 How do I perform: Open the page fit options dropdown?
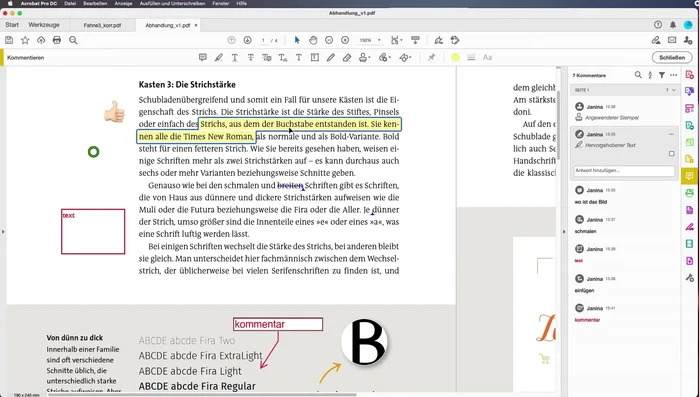(x=396, y=40)
